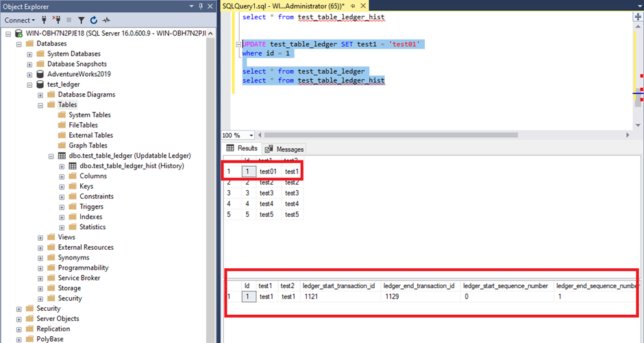
Task: Open Activity Monitor pulse icon
Action: tap(106, 20)
